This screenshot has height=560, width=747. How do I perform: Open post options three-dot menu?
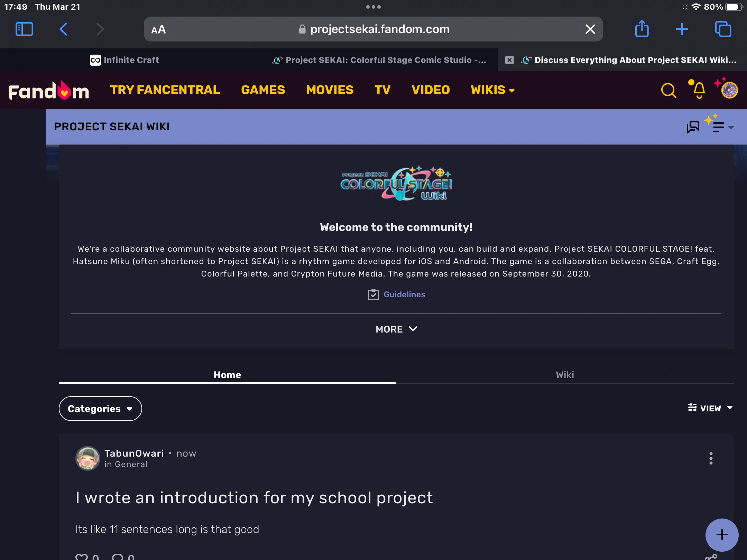pos(711,458)
